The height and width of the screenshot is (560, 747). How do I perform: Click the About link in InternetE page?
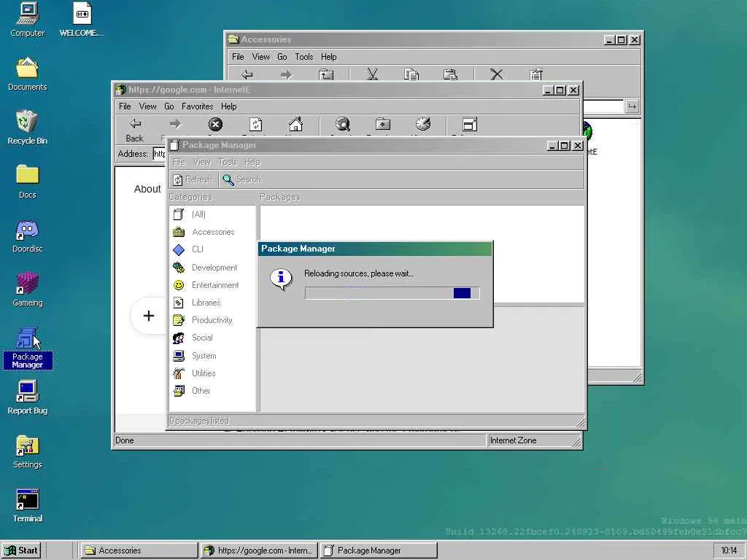[147, 189]
